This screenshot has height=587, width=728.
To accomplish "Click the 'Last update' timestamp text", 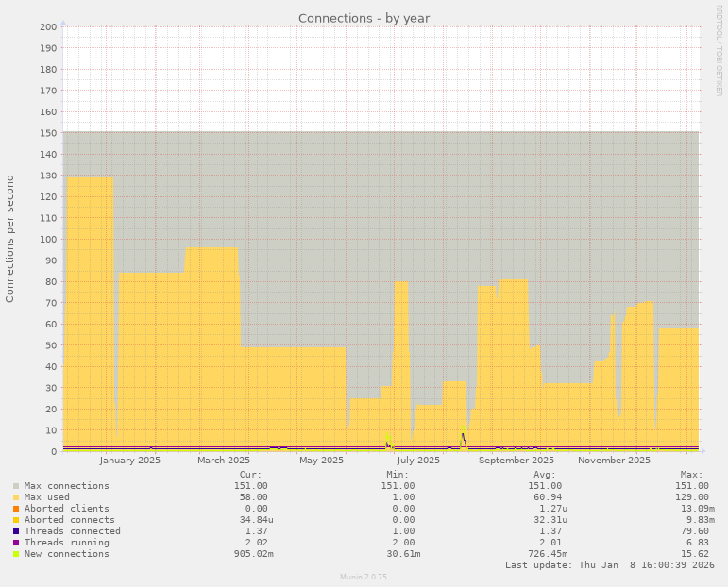I will 610,564.
